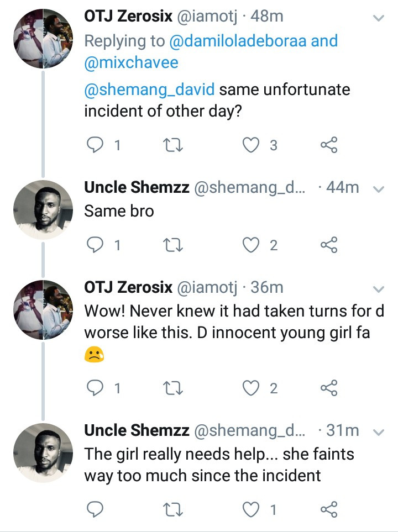Open the caret menu on the 31m tweet
Image resolution: width=398 pixels, height=532 pixels.
tap(379, 431)
